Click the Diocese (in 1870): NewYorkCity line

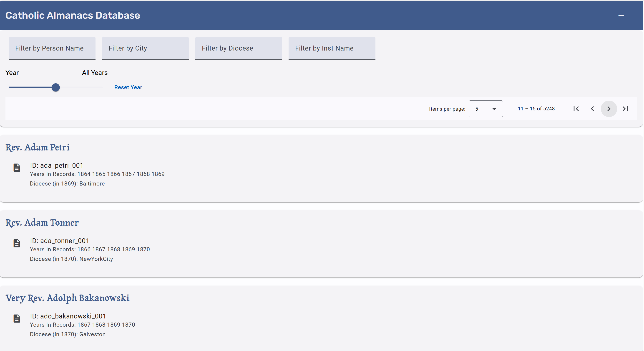click(71, 259)
